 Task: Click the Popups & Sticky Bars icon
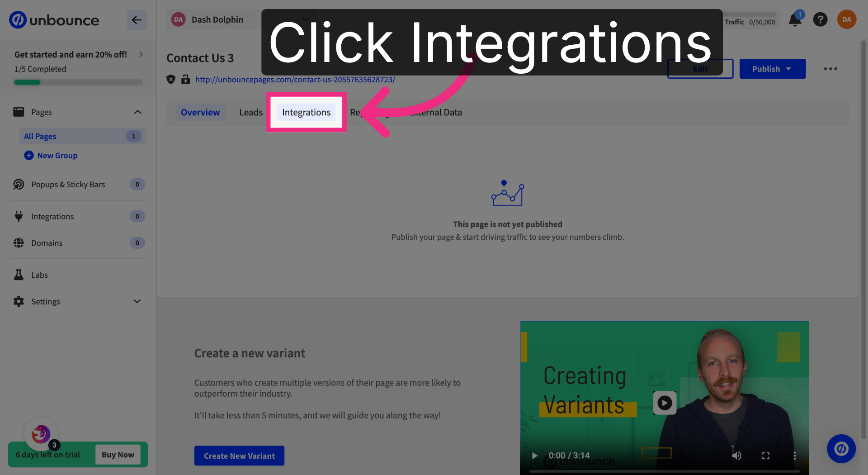tap(19, 184)
